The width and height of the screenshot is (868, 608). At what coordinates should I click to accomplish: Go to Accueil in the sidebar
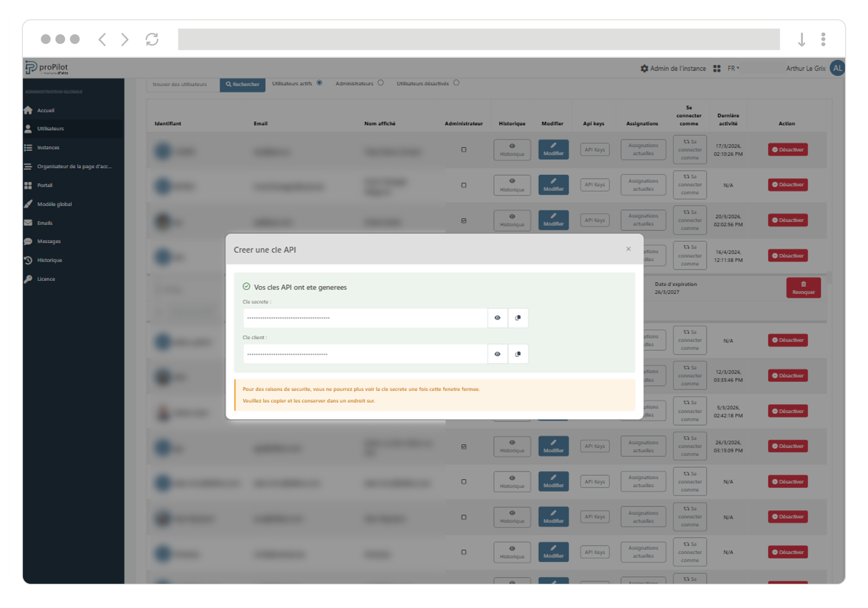click(45, 111)
